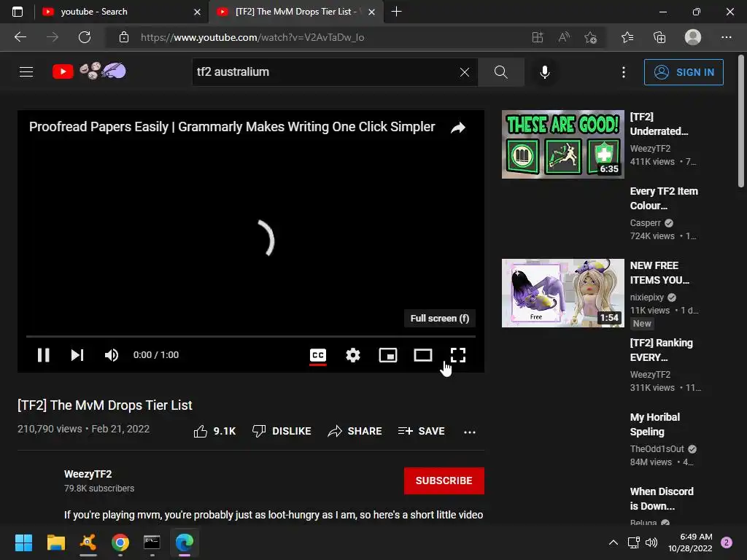This screenshot has height=560, width=747.
Task: Like the video (9.1K)
Action: (214, 432)
